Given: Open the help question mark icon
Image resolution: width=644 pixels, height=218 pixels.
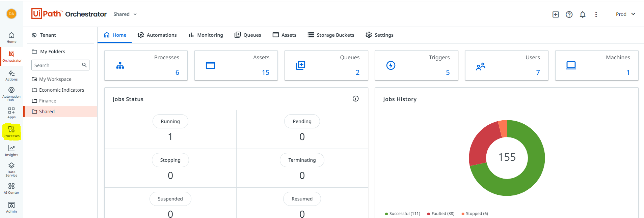Looking at the screenshot, I should click(x=569, y=14).
